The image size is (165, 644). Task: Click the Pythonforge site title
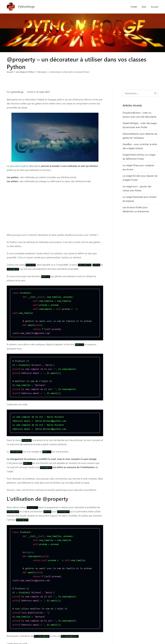click(26, 7)
